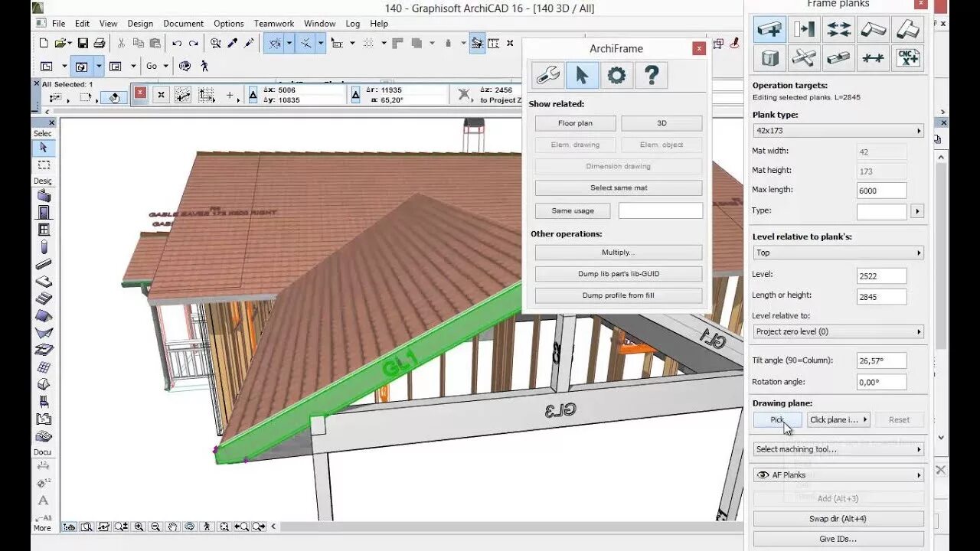
Task: Select the Text tool in toolbox
Action: coord(44,500)
